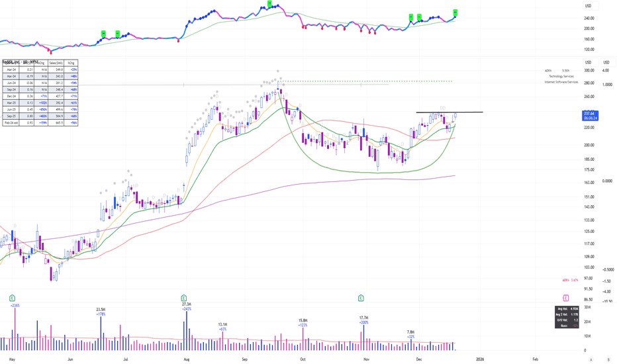Open the pink upcoming earnings E marker
This screenshot has width=617, height=364.
(x=566, y=298)
